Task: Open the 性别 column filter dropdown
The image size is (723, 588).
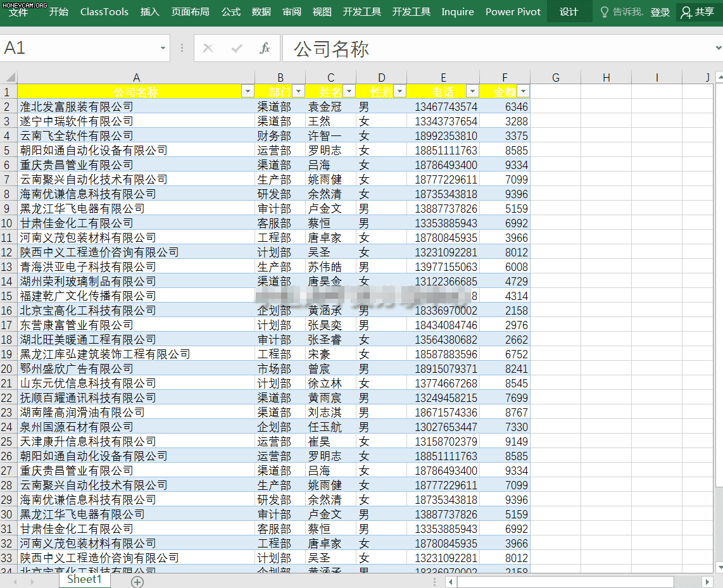Action: 399,91
